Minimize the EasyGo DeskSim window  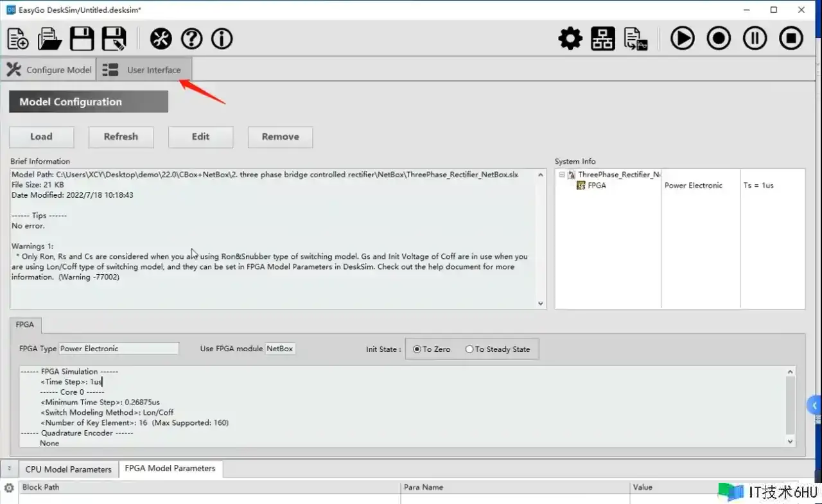click(746, 10)
